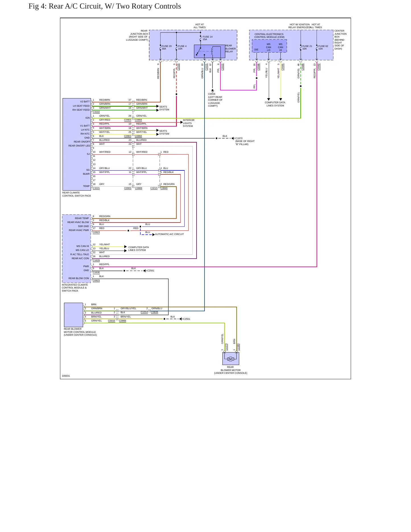This screenshot has height=532, width=411.
Task: Click the 'FUSE 4 10A' label
Action: [x=182, y=48]
